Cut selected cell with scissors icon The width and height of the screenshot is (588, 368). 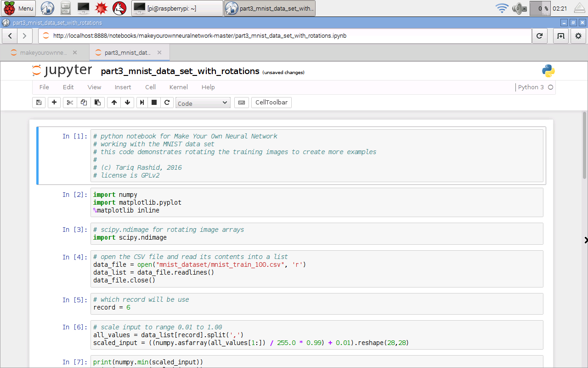coord(70,103)
